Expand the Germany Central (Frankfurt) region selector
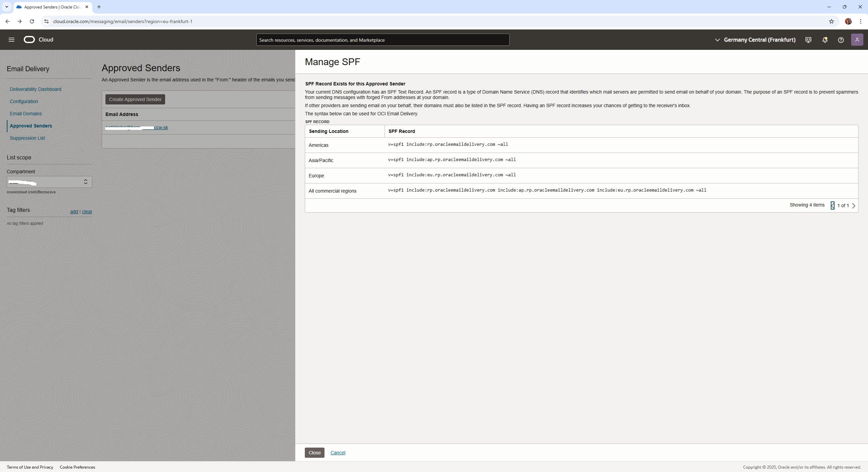The image size is (868, 472). [x=755, y=40]
